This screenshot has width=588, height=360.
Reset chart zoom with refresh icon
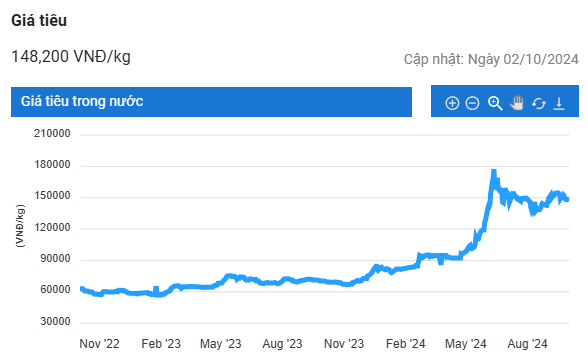pos(538,103)
